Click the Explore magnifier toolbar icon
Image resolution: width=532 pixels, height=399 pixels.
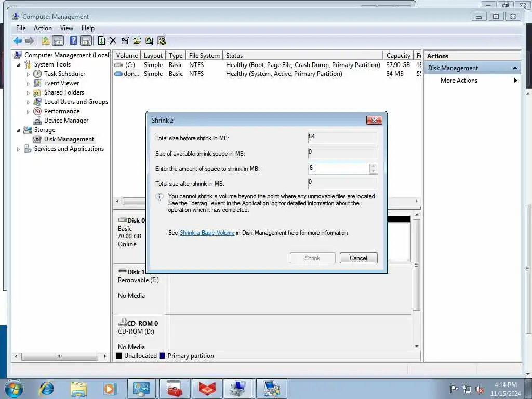(149, 41)
